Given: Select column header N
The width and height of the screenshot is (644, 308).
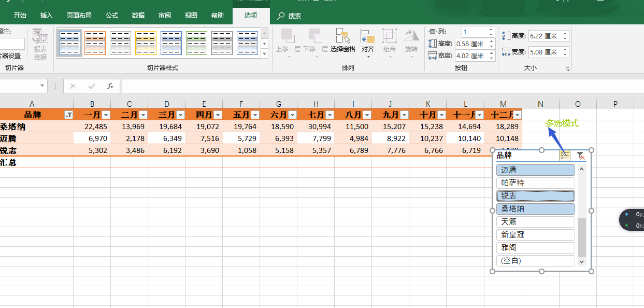Looking at the screenshot, I should pyautogui.click(x=540, y=104).
